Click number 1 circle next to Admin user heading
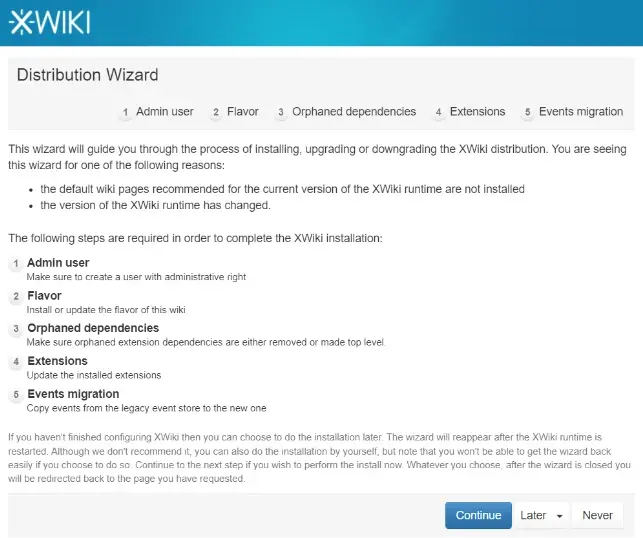This screenshot has height=538, width=643. (x=16, y=263)
